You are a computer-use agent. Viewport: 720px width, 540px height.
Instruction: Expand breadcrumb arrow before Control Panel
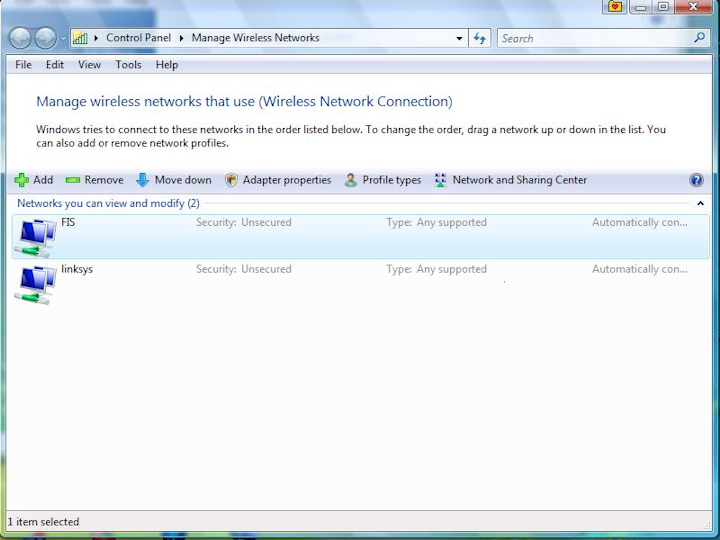click(96, 38)
